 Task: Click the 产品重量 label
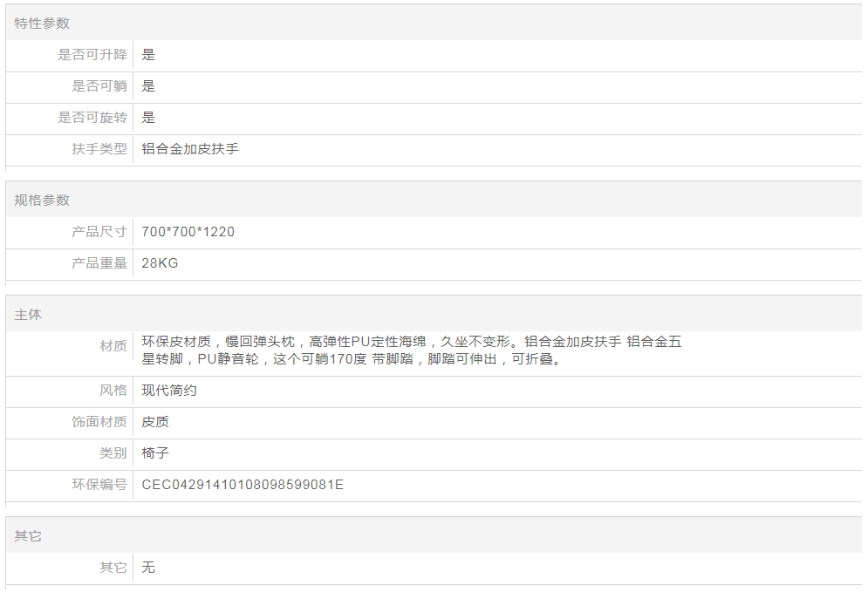pyautogui.click(x=99, y=263)
